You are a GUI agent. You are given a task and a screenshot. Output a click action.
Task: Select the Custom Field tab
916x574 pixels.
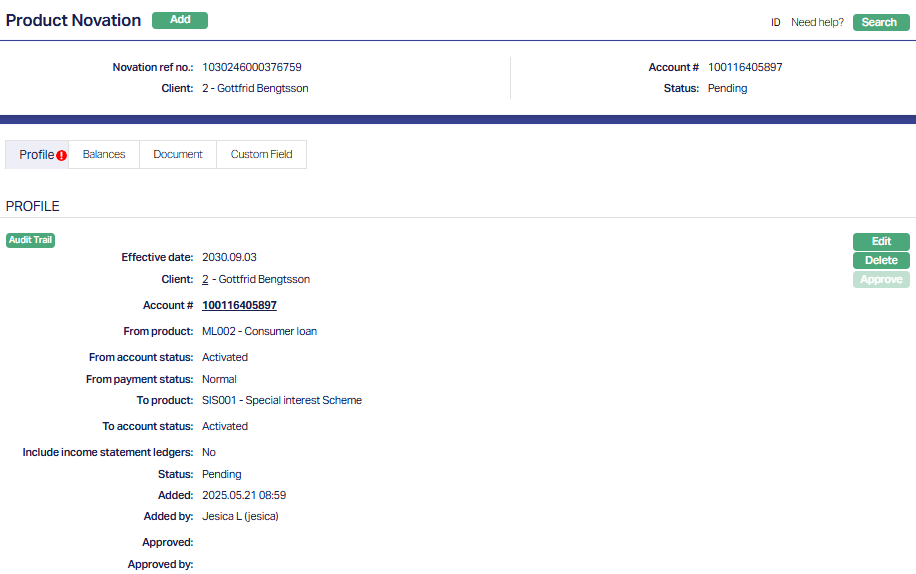point(261,154)
